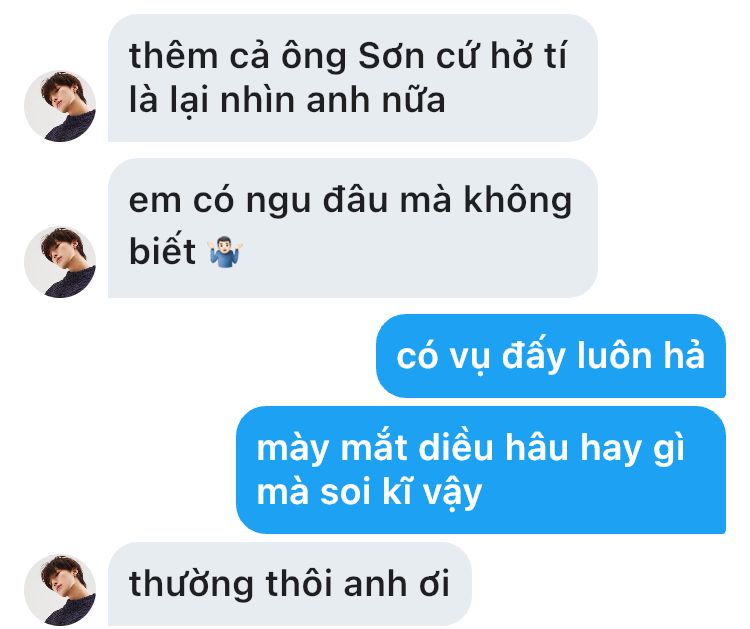Click the shrugging man emoji after "biết"
Viewport: 750px width, 629px height.
pyautogui.click(x=227, y=252)
